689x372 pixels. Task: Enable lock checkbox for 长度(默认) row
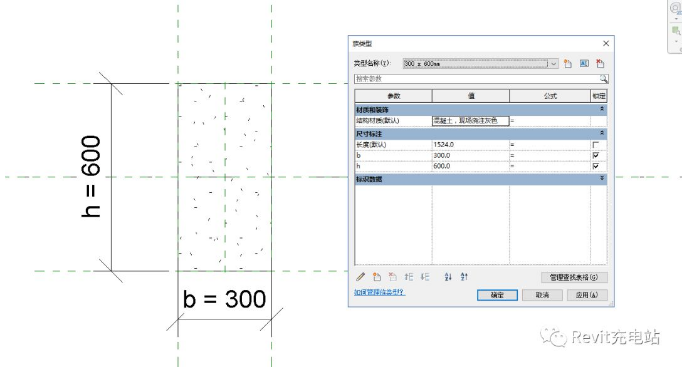tap(596, 144)
